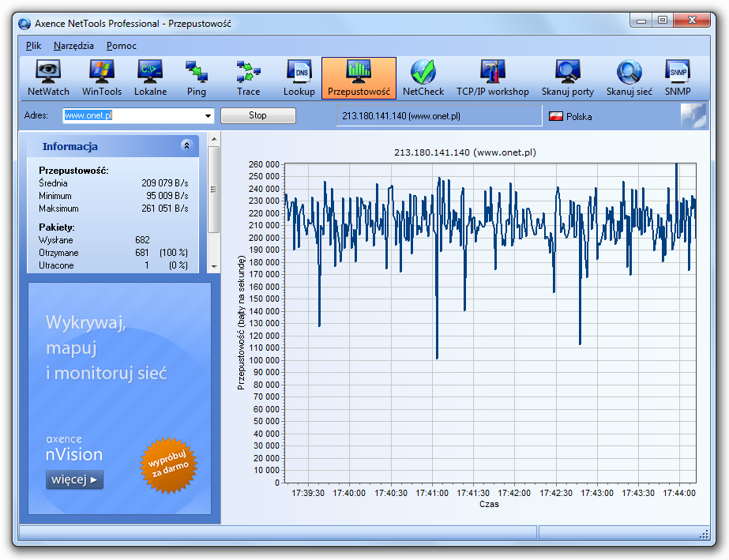The width and height of the screenshot is (729, 560).
Task: Open the Lokalne tool
Action: 150,78
